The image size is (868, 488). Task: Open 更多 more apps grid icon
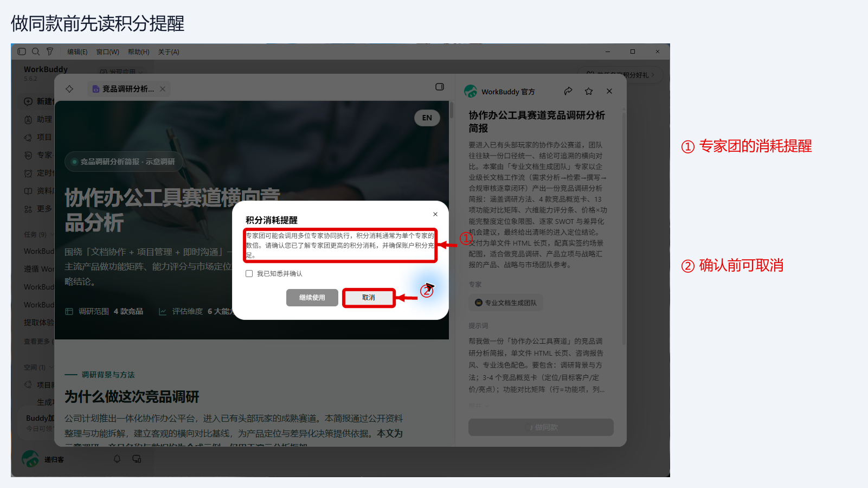click(28, 209)
